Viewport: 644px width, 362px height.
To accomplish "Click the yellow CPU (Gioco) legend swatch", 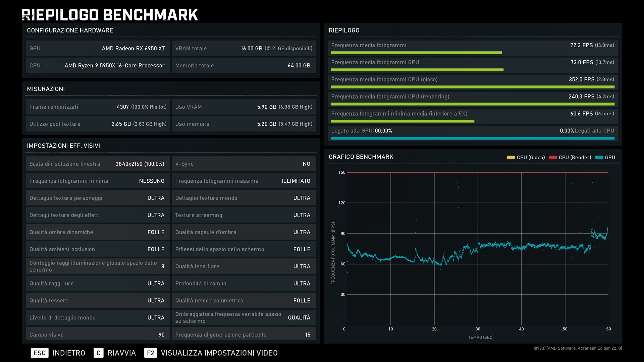I will tap(511, 157).
